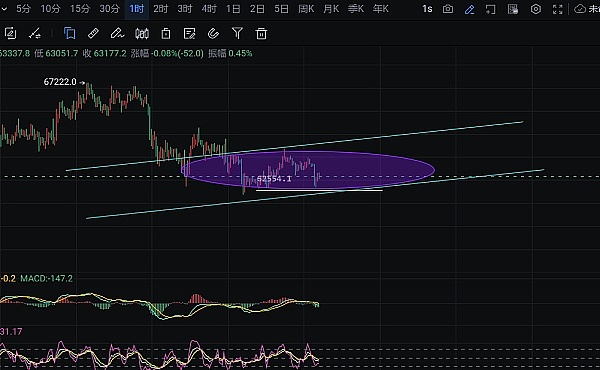600x370 pixels.
Task: Click the 31.17 oscillator value
Action: 11,332
